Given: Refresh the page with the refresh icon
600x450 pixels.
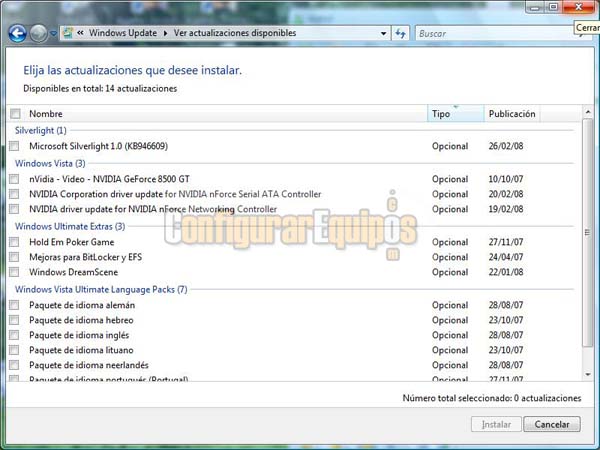Looking at the screenshot, I should coord(400,33).
